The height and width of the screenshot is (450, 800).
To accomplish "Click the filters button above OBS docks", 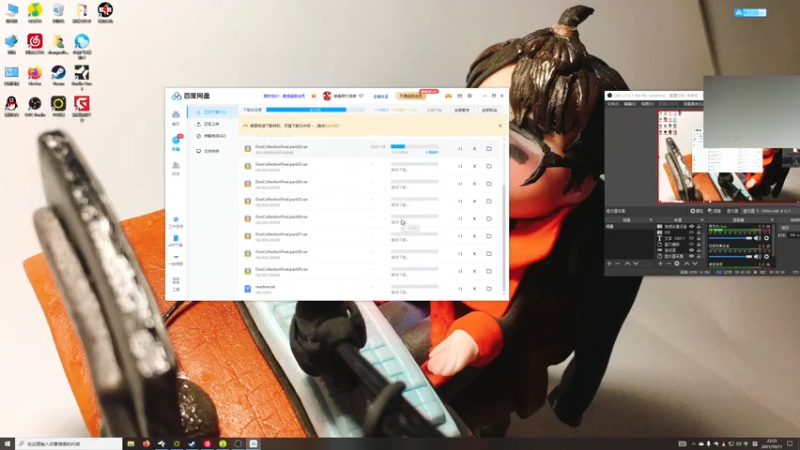I will (715, 211).
